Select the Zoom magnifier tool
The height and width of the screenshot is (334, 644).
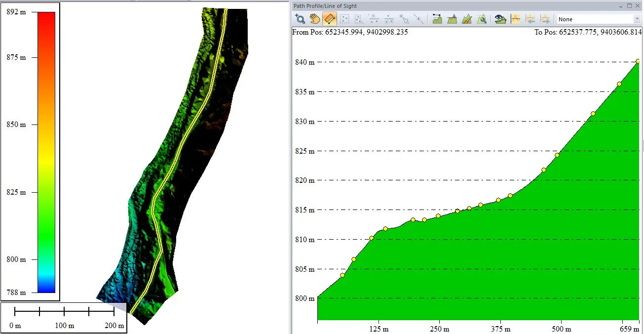tap(300, 19)
